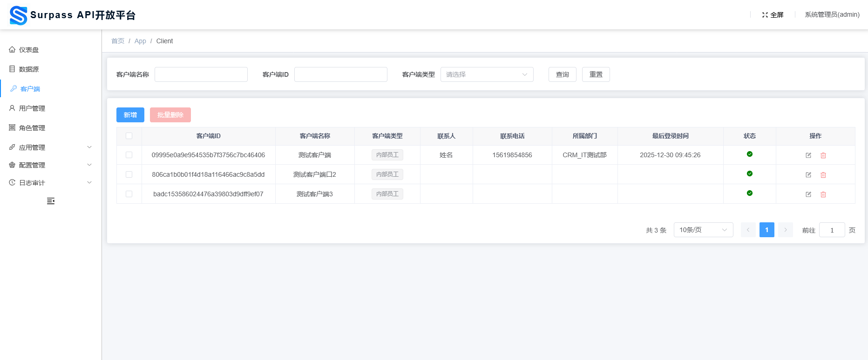Focus the 前往 page jump input

coord(832,230)
